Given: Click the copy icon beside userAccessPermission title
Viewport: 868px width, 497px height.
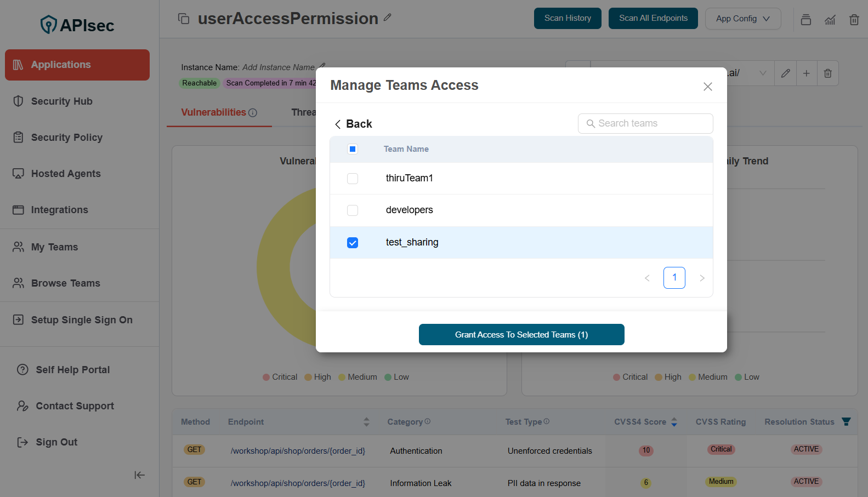Looking at the screenshot, I should [x=184, y=19].
